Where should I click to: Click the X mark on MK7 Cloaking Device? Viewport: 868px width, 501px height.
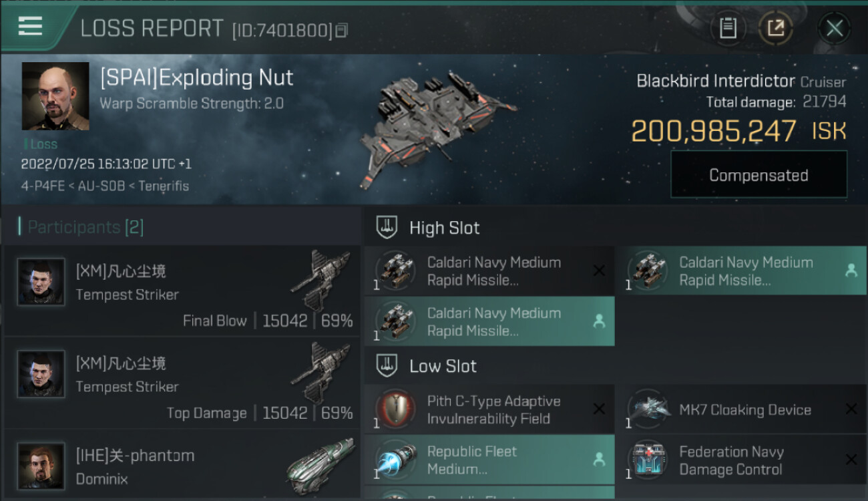pyautogui.click(x=851, y=409)
